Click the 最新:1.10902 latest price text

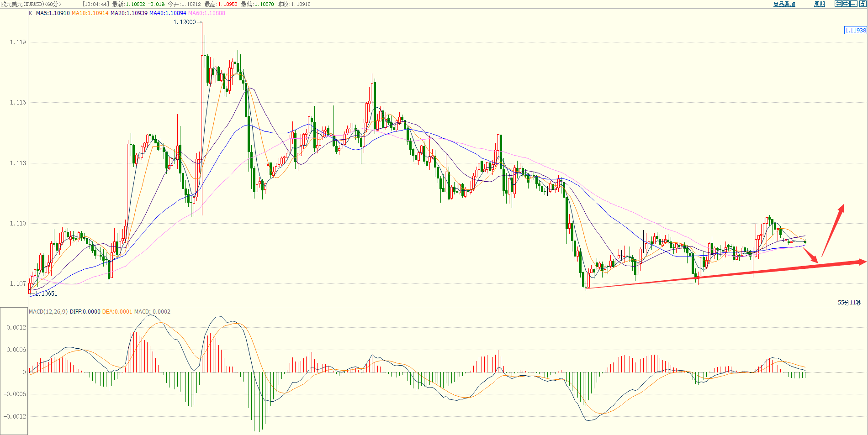point(128,4)
